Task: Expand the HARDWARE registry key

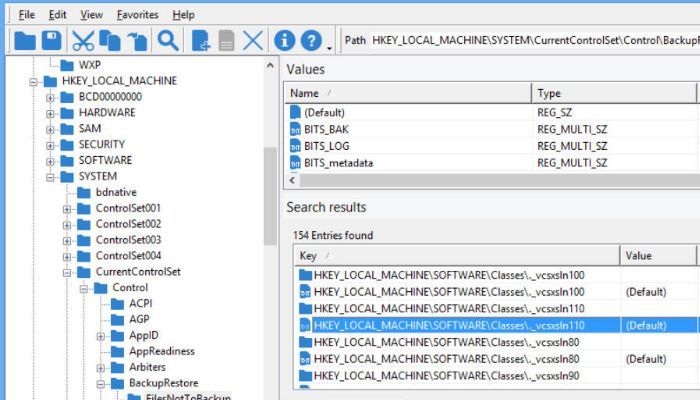Action: (x=51, y=113)
